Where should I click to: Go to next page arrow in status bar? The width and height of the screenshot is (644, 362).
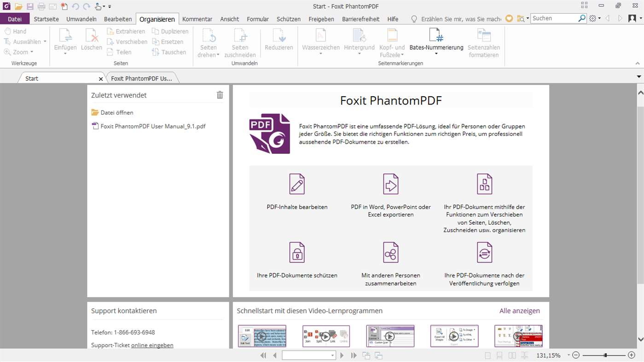(x=342, y=355)
